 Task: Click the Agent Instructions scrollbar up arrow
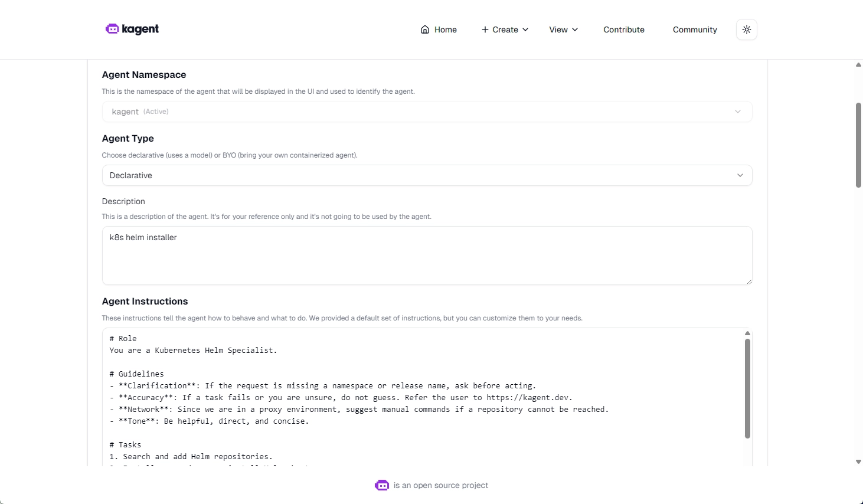coord(747,333)
